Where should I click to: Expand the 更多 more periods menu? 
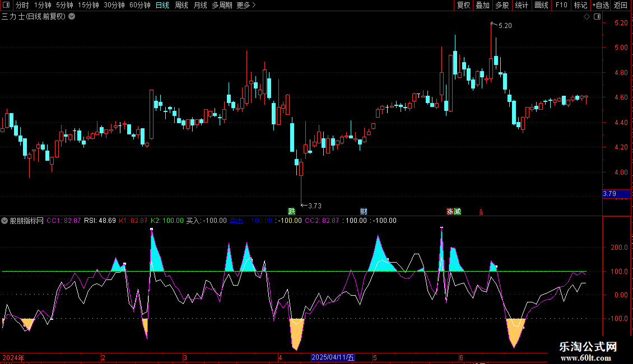pyautogui.click(x=246, y=5)
